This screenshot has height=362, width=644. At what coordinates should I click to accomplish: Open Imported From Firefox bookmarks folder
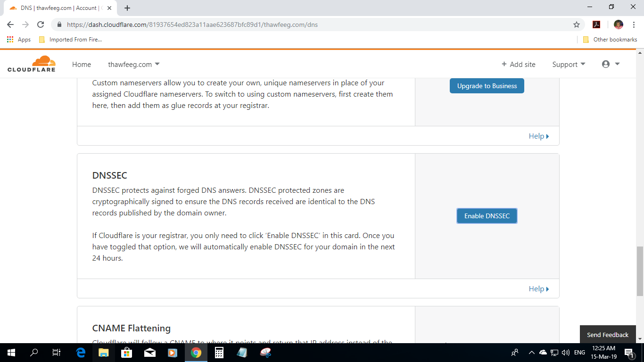point(70,40)
